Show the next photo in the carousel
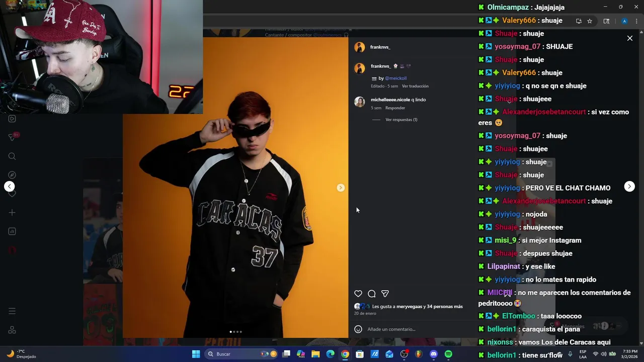The image size is (644, 362). [341, 188]
